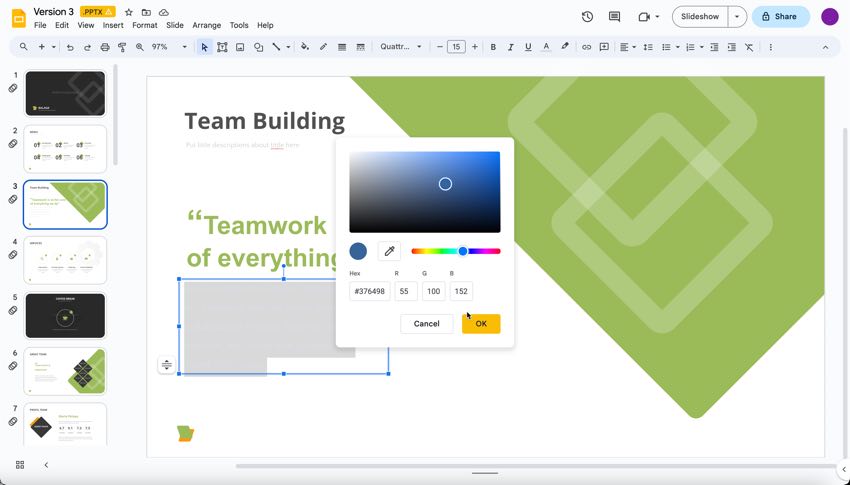Viewport: 850px width, 485px height.
Task: Select the line tool
Action: point(276,47)
